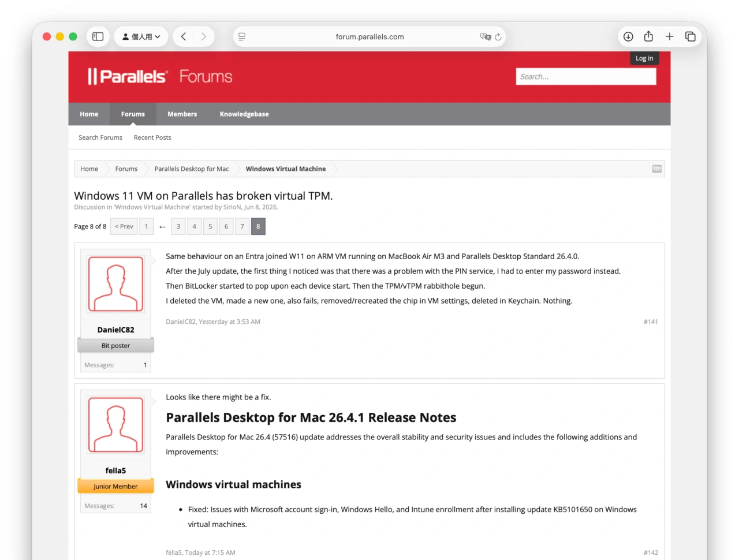
Task: Click DanielC82's message count 1
Action: [145, 365]
